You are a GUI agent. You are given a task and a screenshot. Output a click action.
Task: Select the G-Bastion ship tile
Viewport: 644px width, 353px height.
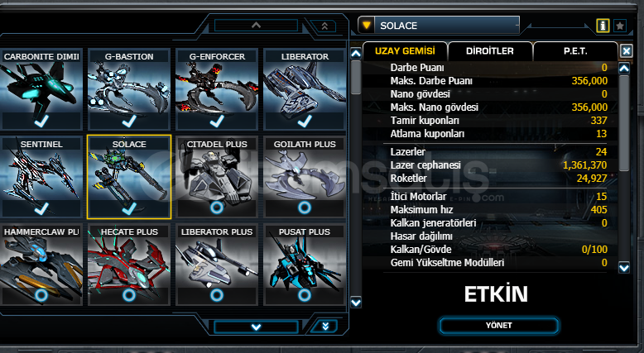tap(129, 89)
